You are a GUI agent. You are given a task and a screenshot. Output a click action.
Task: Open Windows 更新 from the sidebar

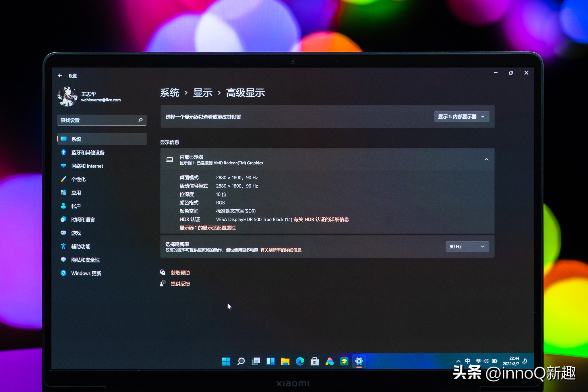[x=86, y=273]
